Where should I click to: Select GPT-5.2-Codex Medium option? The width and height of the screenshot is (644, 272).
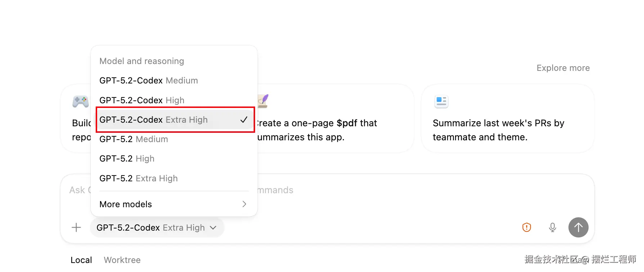(149, 81)
